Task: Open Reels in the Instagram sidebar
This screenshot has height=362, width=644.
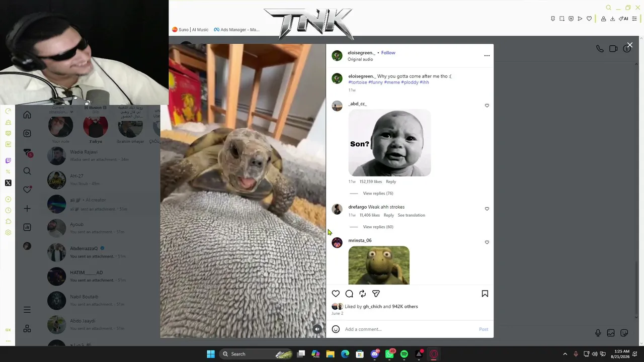Action: pos(27,133)
